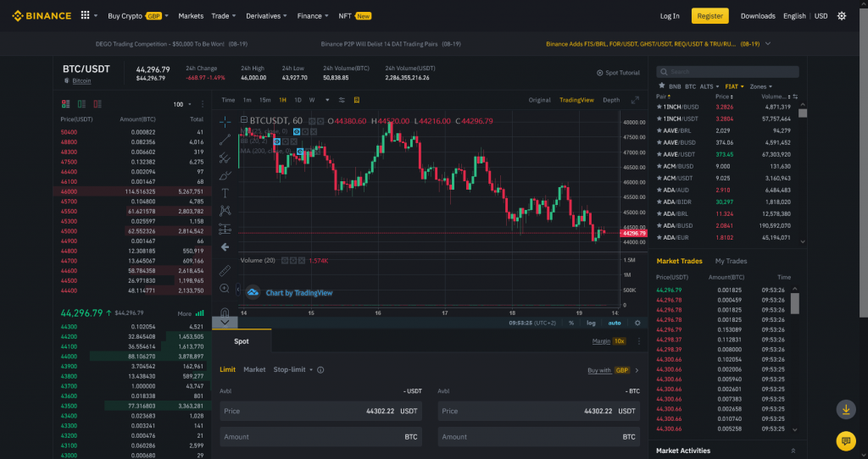The height and width of the screenshot is (459, 868).
Task: Toggle percent scale on chart
Action: pos(571,323)
